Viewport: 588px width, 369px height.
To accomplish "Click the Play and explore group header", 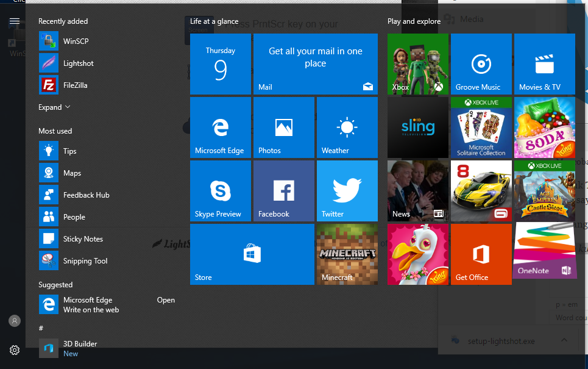I will 414,21.
